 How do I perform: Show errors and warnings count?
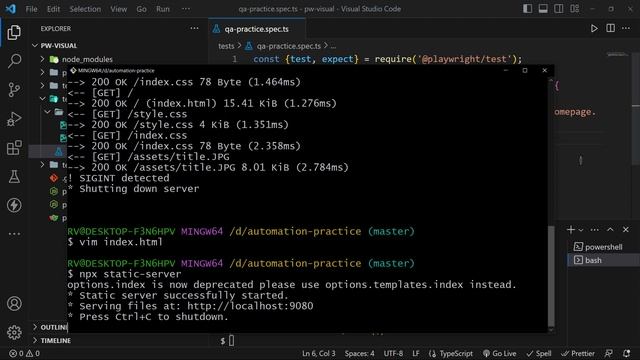pyautogui.click(x=24, y=353)
